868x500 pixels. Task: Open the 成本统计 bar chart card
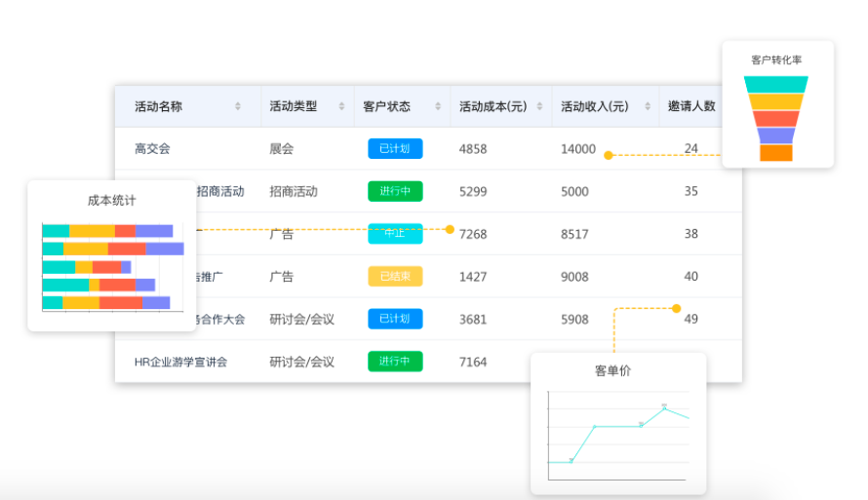(x=112, y=255)
